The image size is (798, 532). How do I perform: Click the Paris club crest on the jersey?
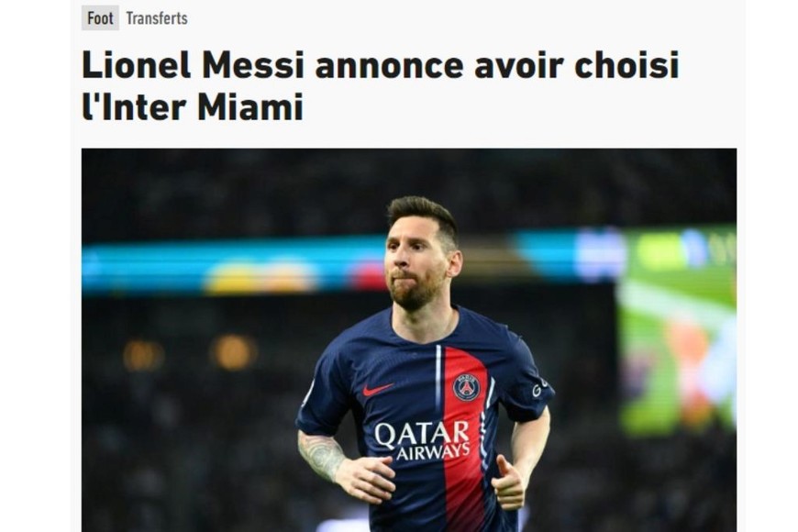[x=466, y=387]
